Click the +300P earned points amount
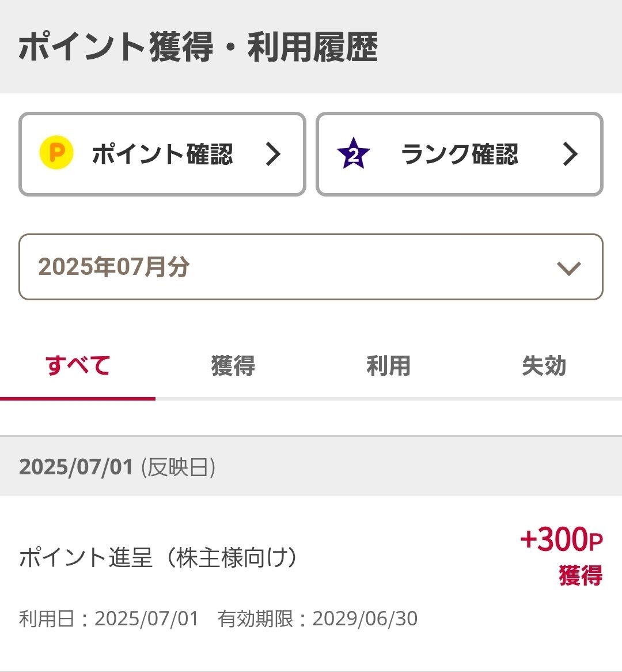The width and height of the screenshot is (622, 672). (x=561, y=539)
